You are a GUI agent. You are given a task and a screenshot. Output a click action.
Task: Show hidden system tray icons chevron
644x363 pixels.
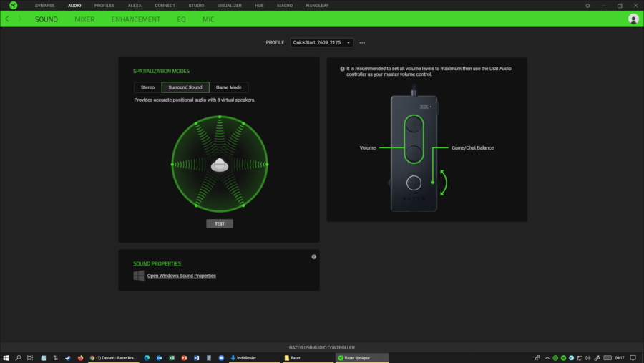coord(547,358)
